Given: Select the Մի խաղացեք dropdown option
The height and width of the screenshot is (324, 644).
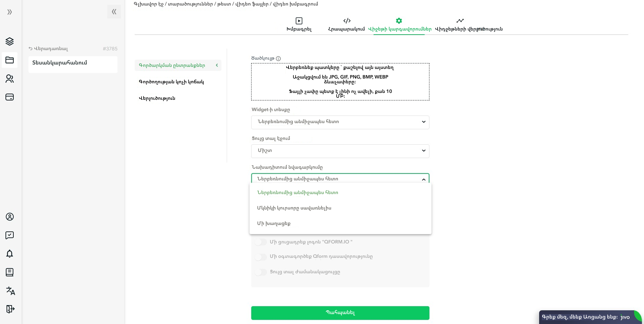Looking at the screenshot, I should (274, 224).
